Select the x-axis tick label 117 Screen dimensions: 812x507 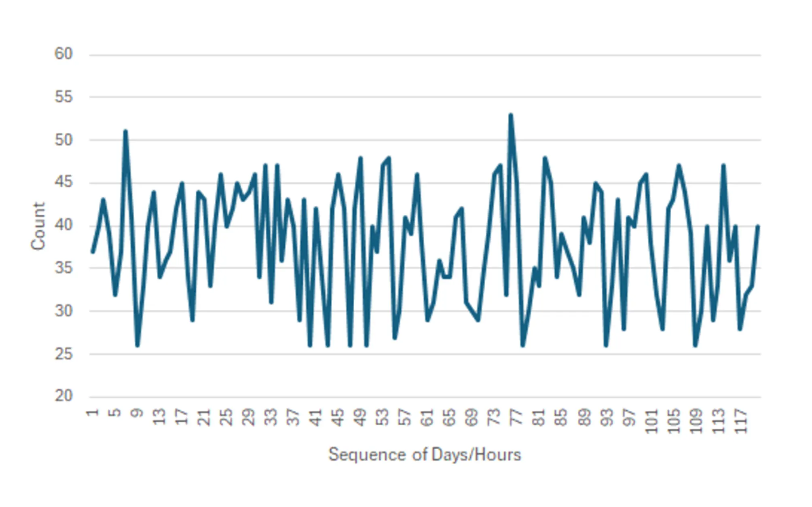pyautogui.click(x=741, y=421)
